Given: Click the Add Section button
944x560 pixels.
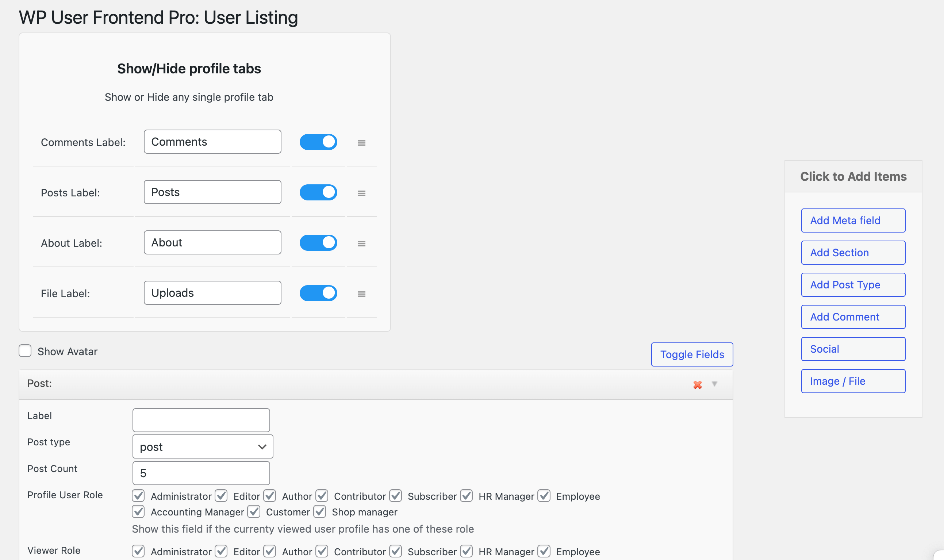Looking at the screenshot, I should [x=853, y=253].
